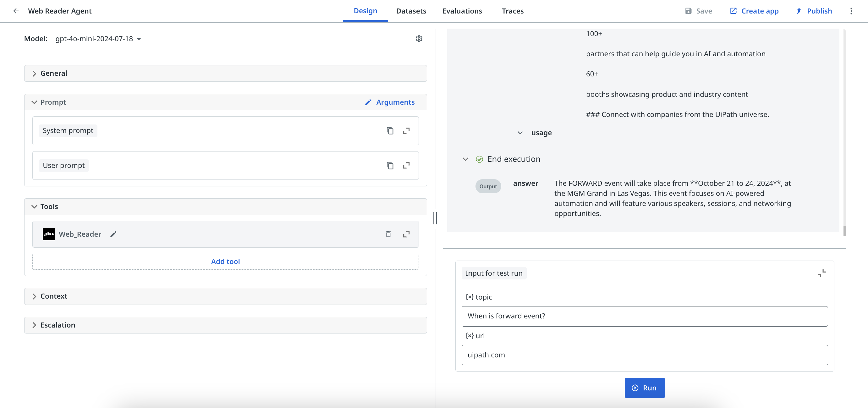
Task: Collapse the End execution node
Action: point(465,159)
